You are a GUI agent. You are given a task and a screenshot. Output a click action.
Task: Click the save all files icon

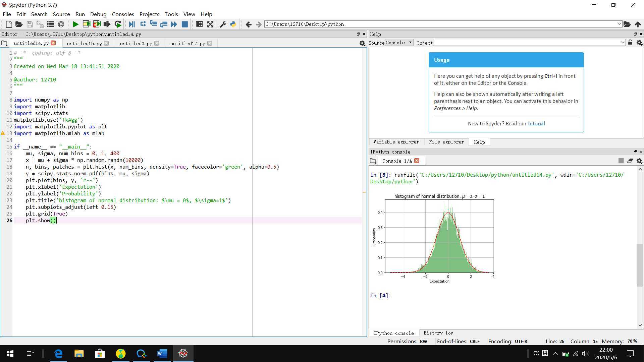40,24
